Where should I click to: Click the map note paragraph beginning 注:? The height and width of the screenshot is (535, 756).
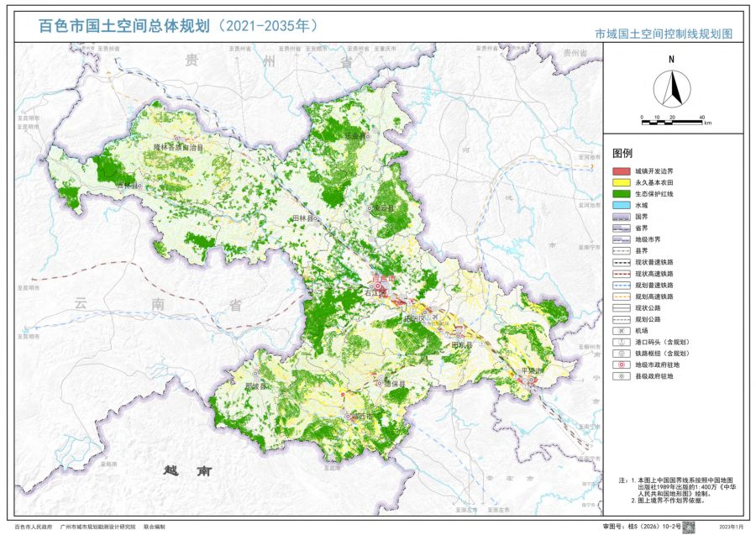point(677,490)
